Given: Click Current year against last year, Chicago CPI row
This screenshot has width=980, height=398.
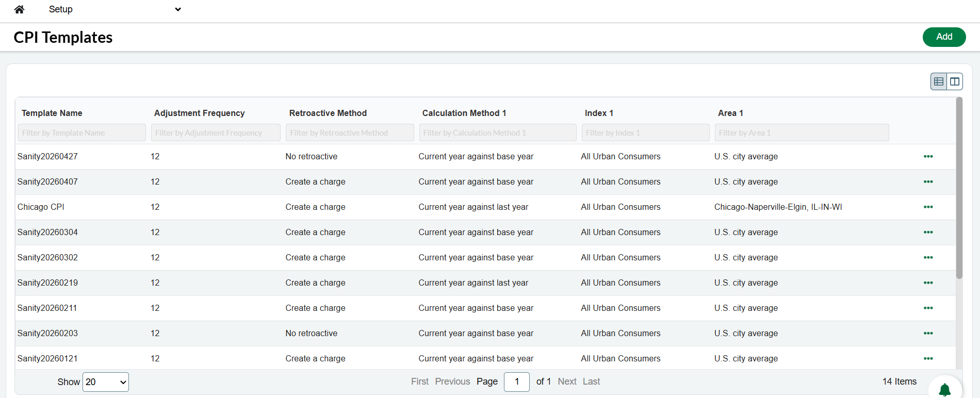Looking at the screenshot, I should tap(473, 207).
